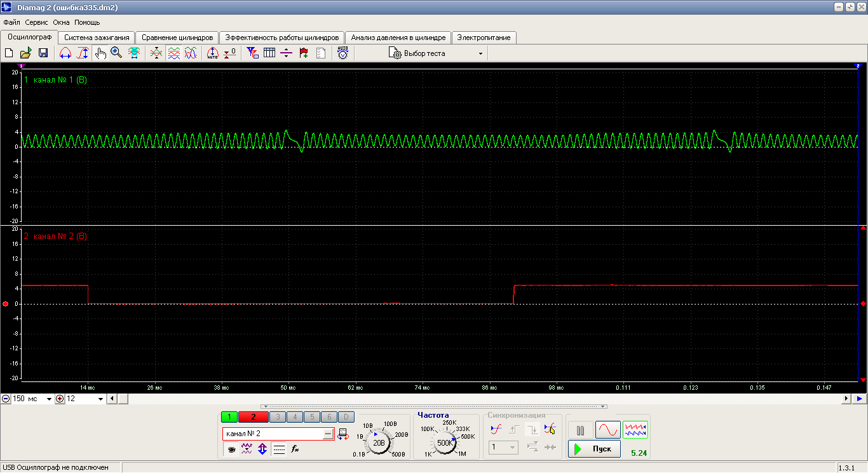Click the divider line measure icon
868x473 pixels.
(x=287, y=53)
